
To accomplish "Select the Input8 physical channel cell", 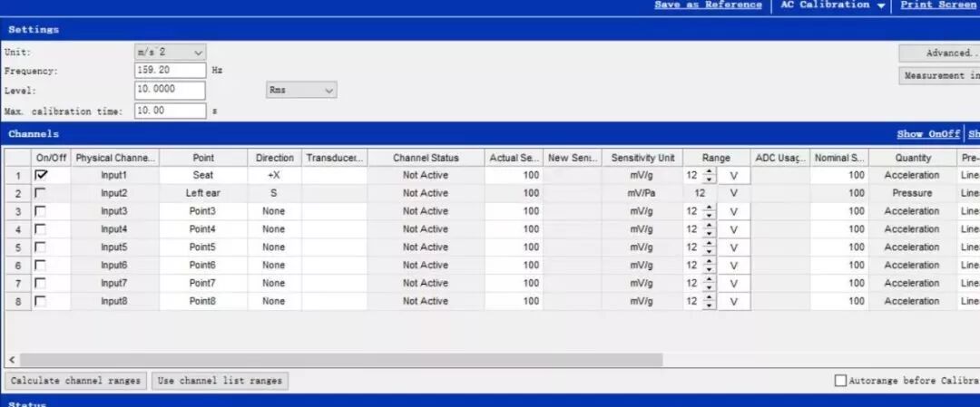I will [115, 302].
